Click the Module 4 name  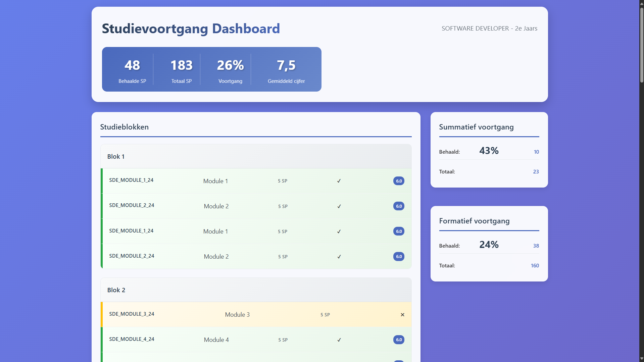tap(216, 340)
